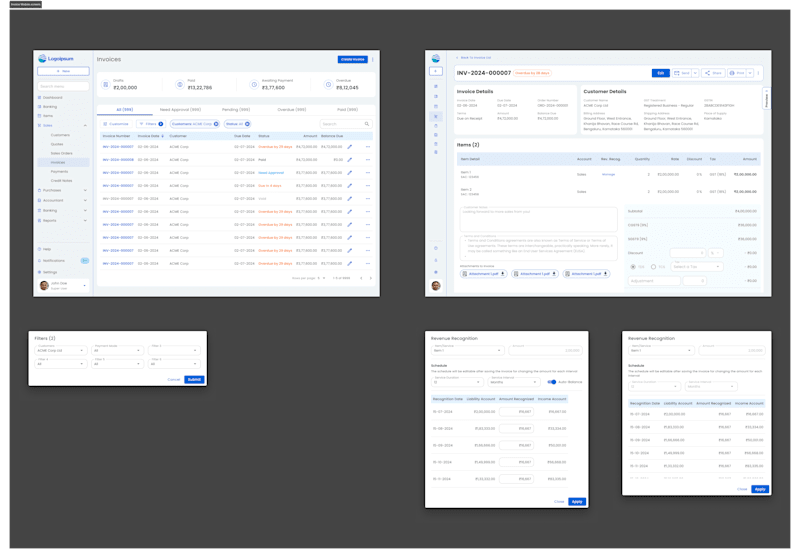Click the Drafts summary icon

tap(106, 85)
